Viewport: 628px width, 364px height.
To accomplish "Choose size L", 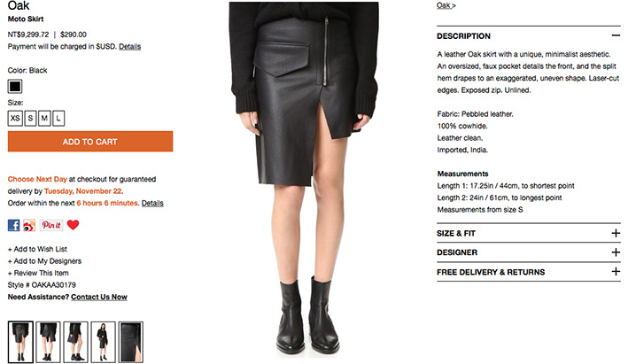I will click(x=58, y=118).
